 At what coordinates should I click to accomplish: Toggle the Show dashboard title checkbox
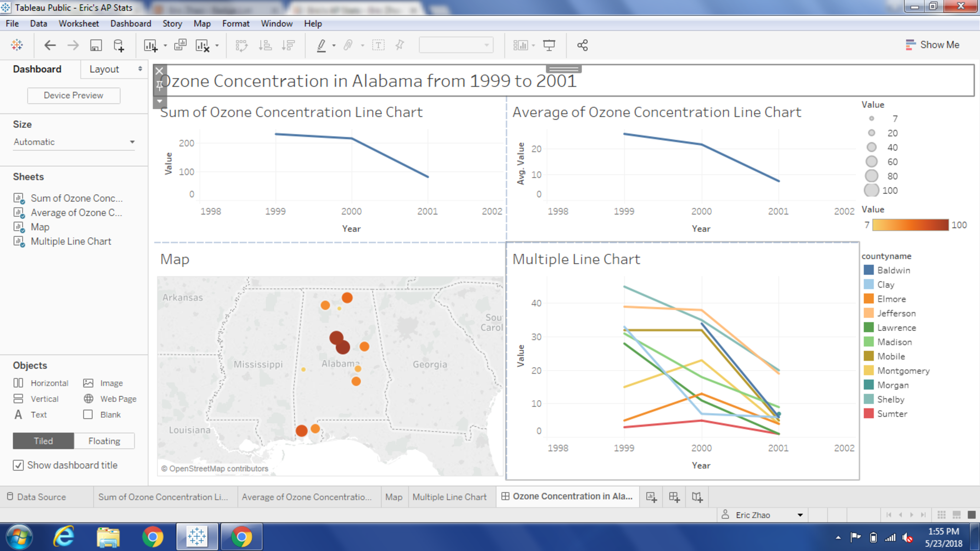(18, 465)
